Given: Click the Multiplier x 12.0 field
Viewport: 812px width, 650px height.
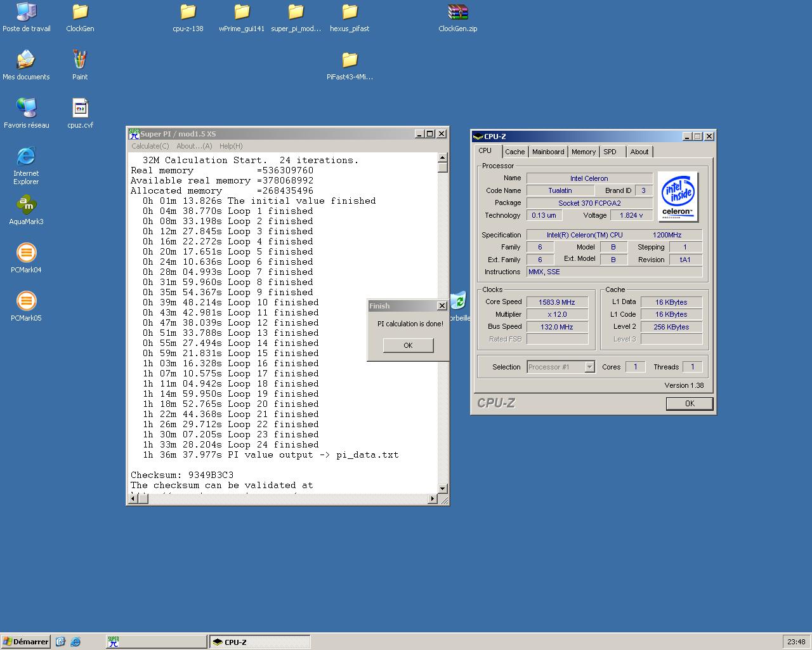Looking at the screenshot, I should [x=557, y=314].
